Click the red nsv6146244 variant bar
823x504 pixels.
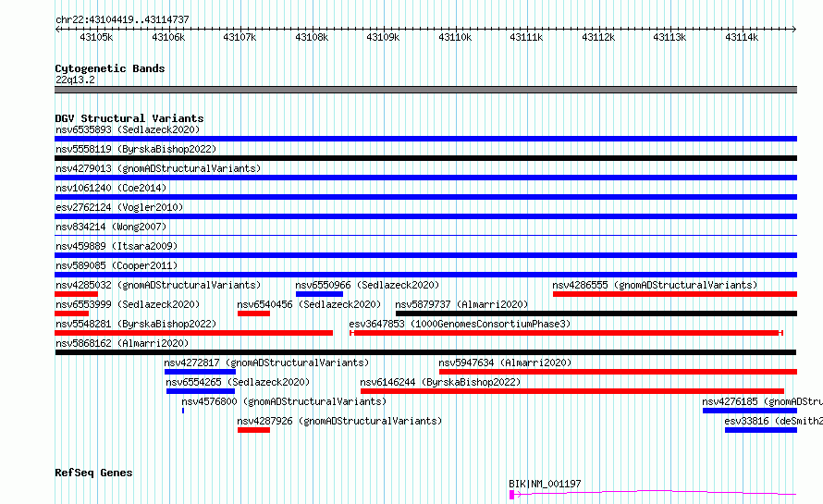pos(572,391)
